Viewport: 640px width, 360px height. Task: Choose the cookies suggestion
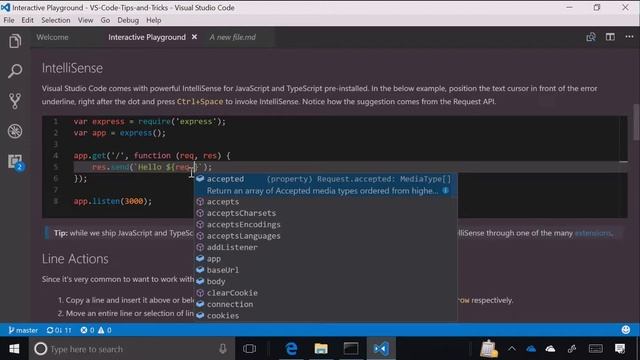(325, 316)
